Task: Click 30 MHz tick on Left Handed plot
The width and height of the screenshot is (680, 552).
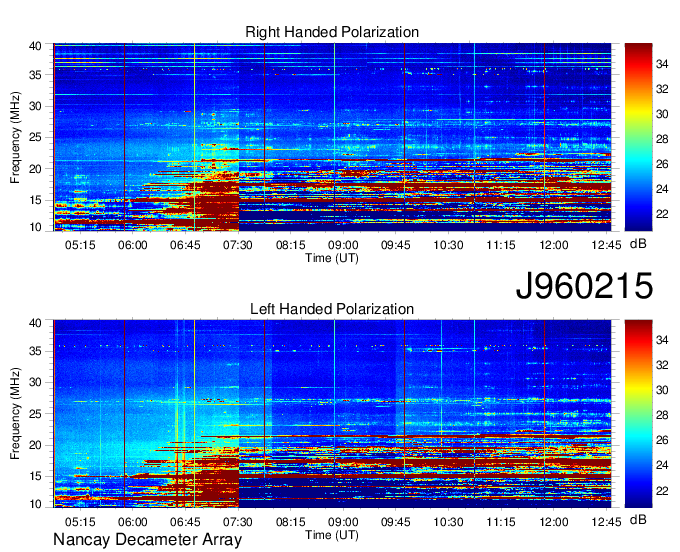Action: pyautogui.click(x=35, y=382)
